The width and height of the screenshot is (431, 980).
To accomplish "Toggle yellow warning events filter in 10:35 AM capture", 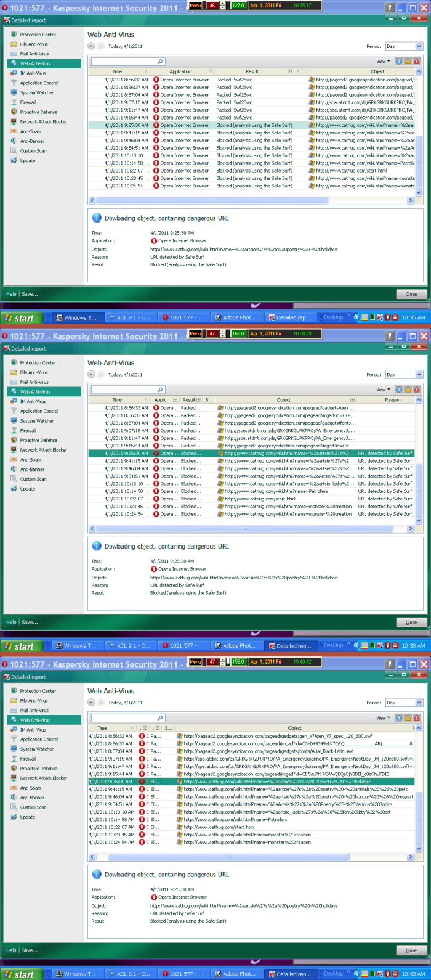I will (408, 62).
